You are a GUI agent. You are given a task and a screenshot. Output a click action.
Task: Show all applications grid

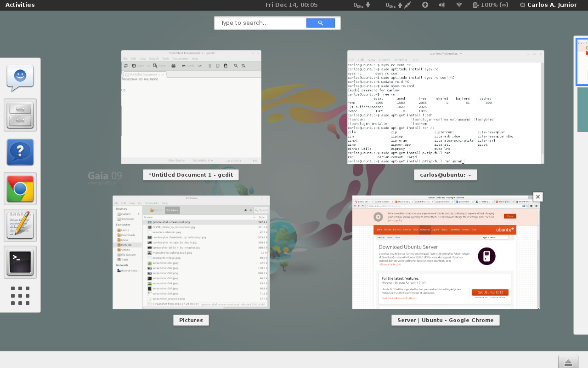(x=20, y=296)
